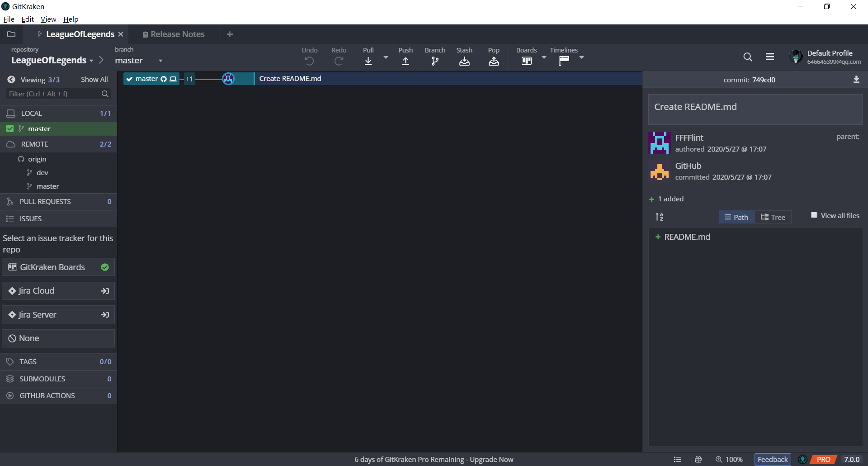Viewport: 868px width, 466px height.
Task: Click the Jira Cloud tracker option
Action: point(58,291)
